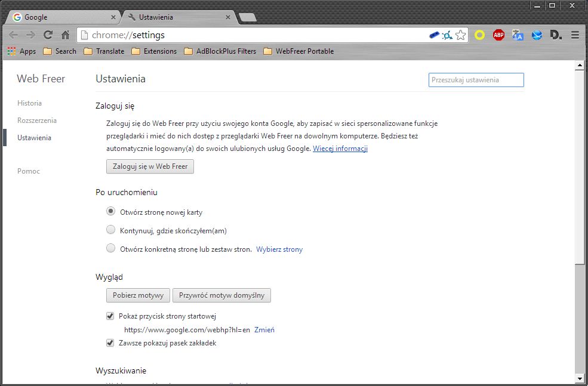
Task: Select Otwórz konkretną stronę lub zestaw stron
Action: coord(110,249)
